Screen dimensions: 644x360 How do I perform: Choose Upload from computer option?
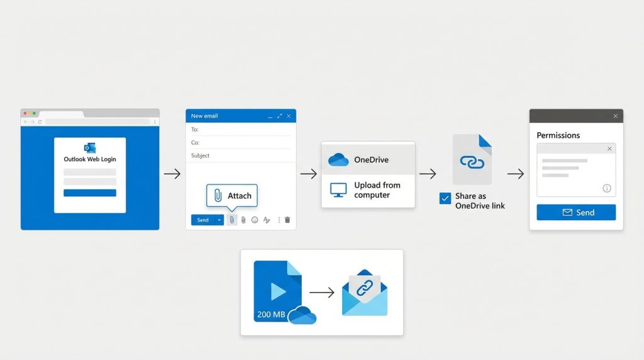(x=368, y=190)
